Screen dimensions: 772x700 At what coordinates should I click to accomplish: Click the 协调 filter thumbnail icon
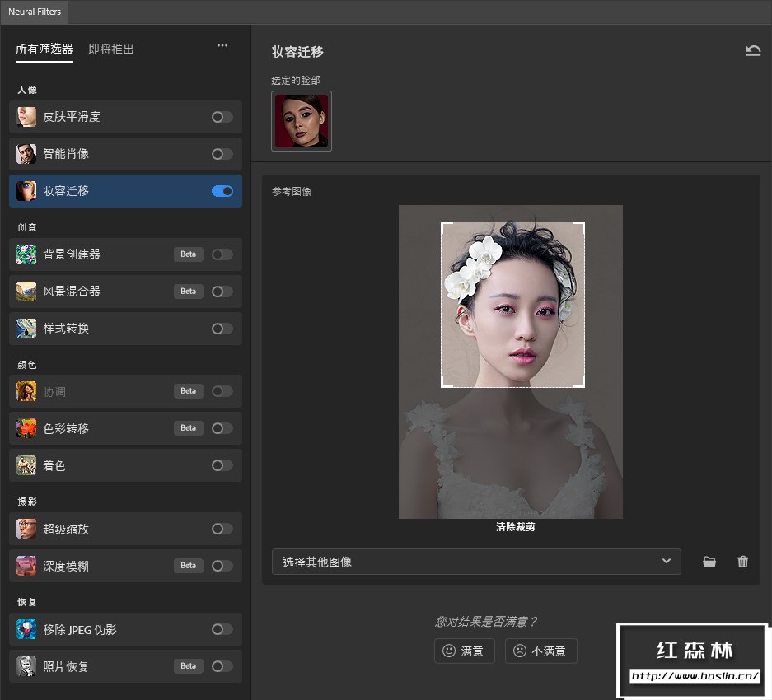pyautogui.click(x=26, y=391)
